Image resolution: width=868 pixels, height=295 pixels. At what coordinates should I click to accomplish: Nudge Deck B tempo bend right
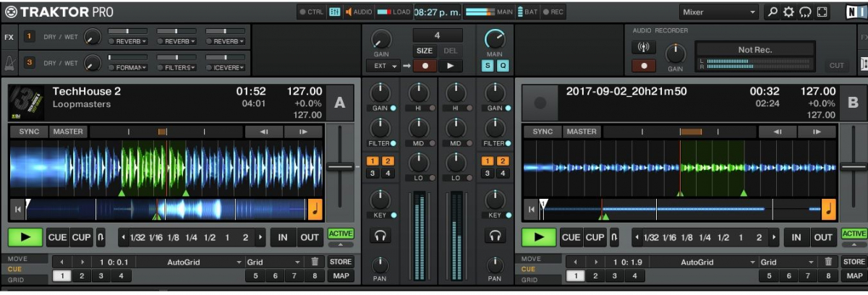click(x=817, y=132)
